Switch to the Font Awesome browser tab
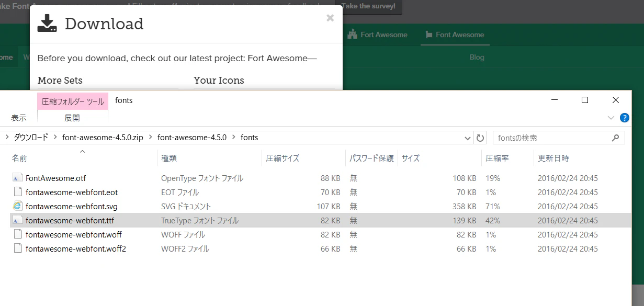This screenshot has width=644, height=306. coord(455,35)
